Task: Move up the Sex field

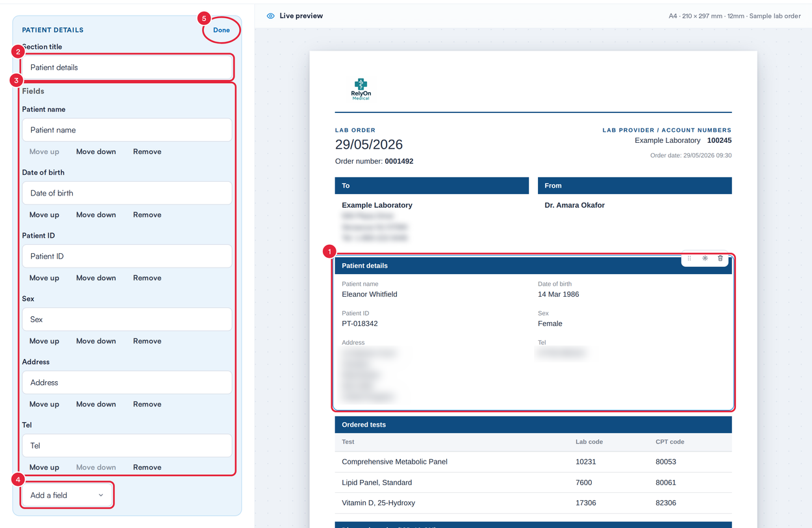Action: click(x=44, y=341)
